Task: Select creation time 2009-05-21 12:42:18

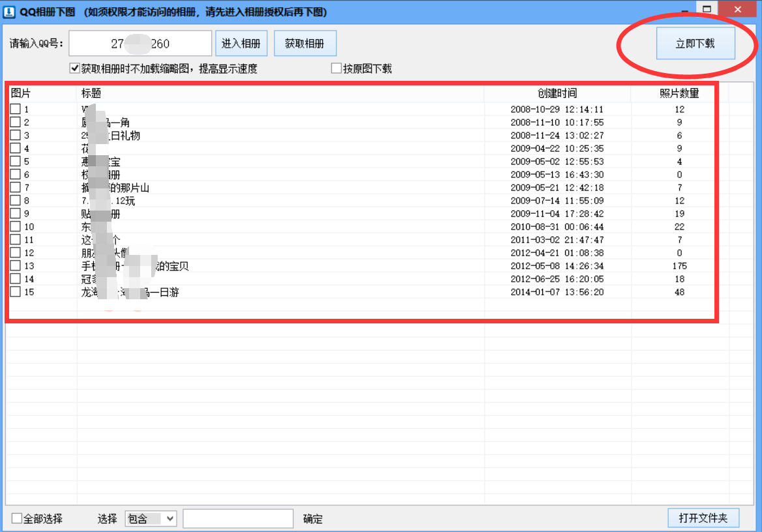Action: coord(557,188)
